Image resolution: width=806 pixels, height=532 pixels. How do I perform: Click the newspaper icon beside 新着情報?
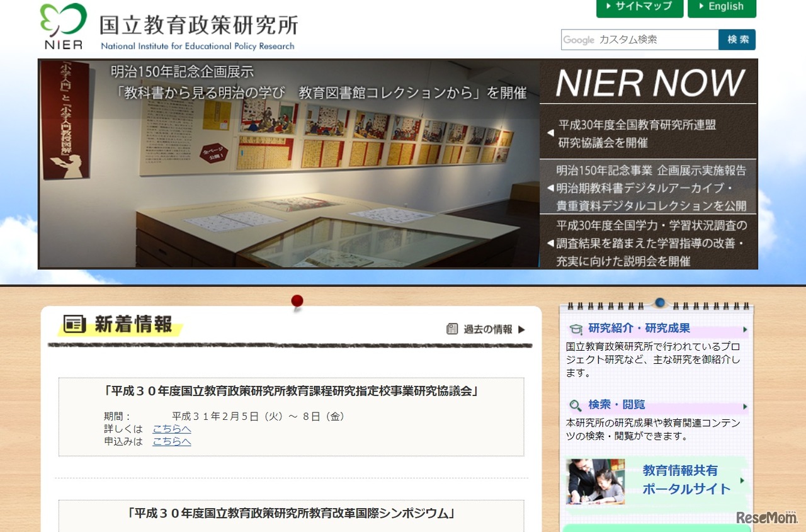pyautogui.click(x=74, y=324)
